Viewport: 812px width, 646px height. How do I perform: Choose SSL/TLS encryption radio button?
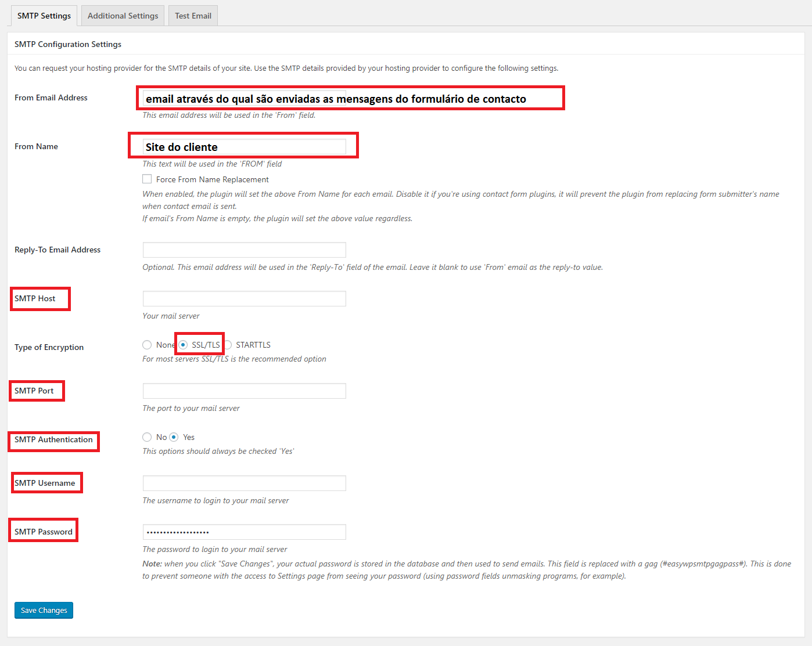point(183,345)
